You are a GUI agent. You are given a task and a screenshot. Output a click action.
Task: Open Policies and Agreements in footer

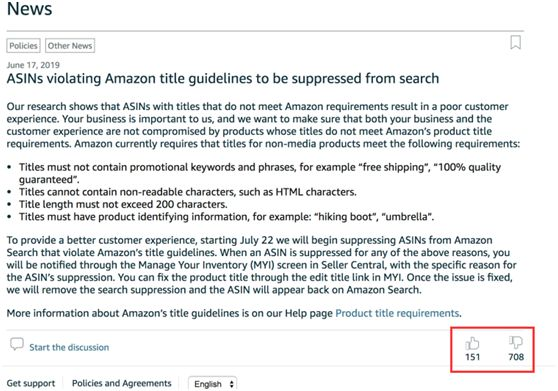122,383
